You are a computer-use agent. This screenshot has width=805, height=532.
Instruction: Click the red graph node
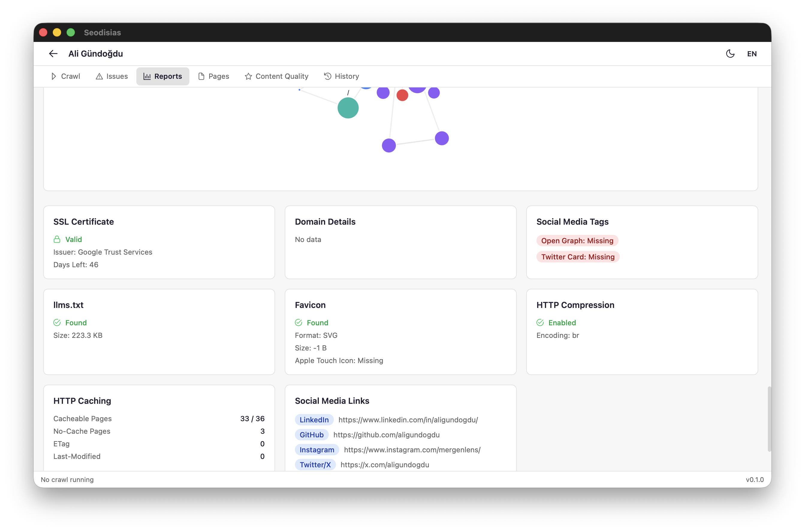point(402,95)
